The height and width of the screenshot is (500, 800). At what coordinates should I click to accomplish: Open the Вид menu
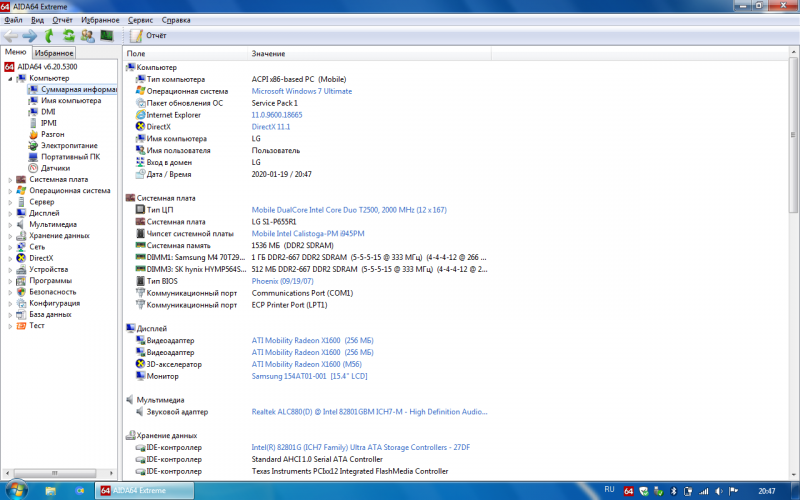(37, 20)
